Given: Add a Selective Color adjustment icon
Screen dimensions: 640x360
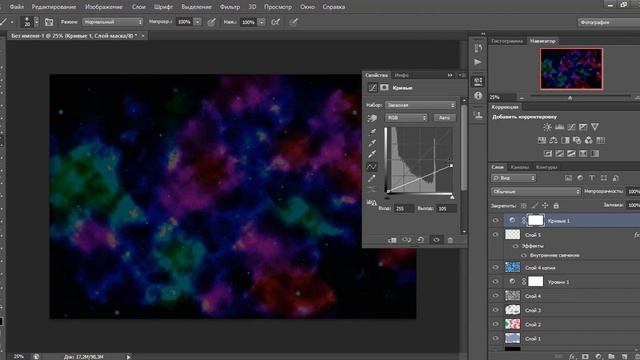Looking at the screenshot, I should point(583,154).
